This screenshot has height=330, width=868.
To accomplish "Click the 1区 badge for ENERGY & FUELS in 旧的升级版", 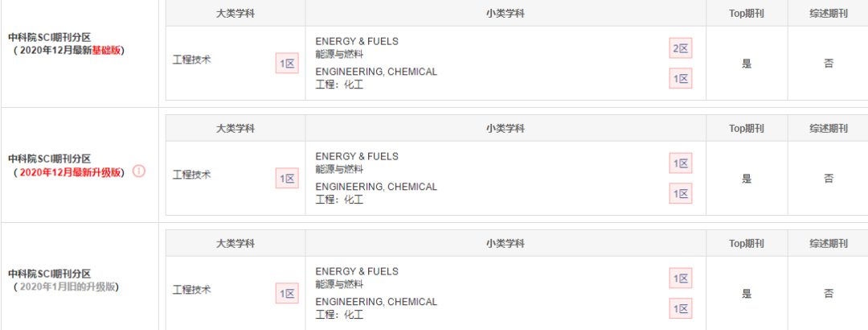I will [x=681, y=278].
